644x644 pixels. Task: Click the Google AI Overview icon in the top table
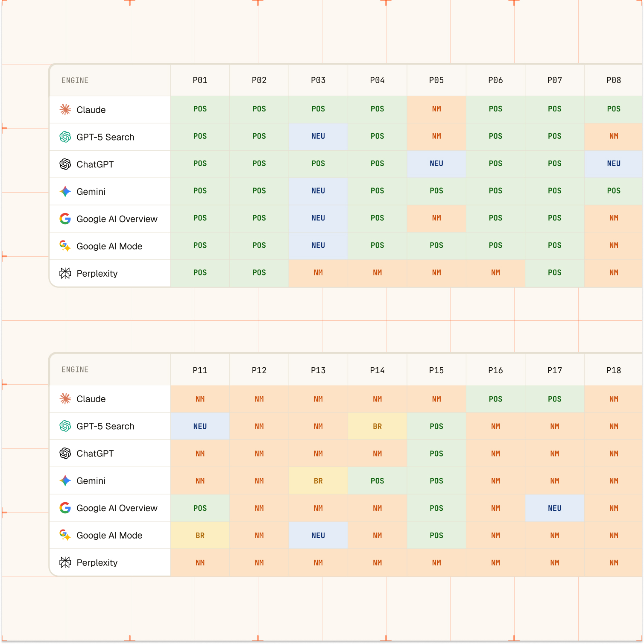[65, 219]
